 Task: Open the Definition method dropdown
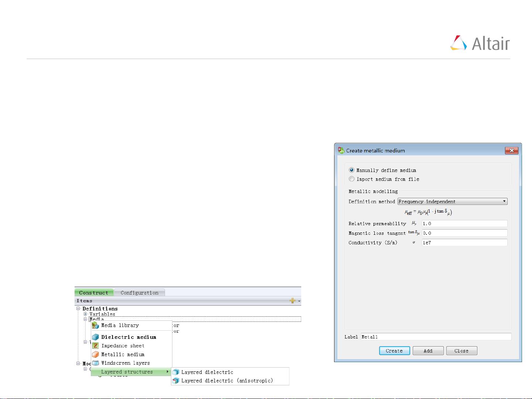pos(452,202)
